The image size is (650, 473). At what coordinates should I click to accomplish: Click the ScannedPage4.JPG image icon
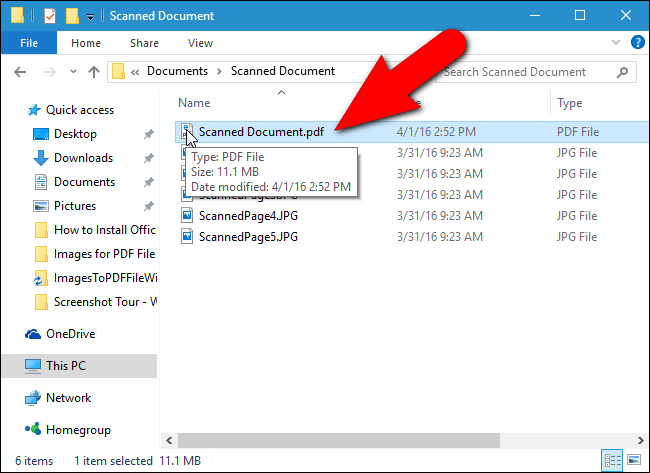tap(187, 216)
